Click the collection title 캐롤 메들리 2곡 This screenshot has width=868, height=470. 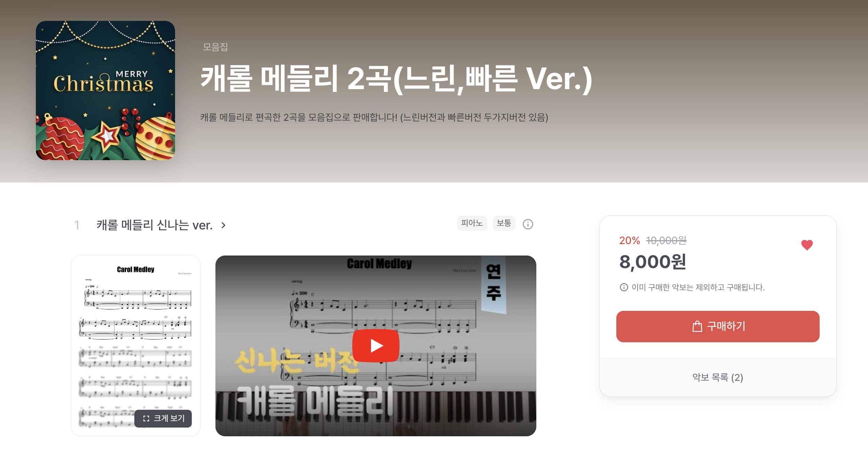click(x=396, y=79)
